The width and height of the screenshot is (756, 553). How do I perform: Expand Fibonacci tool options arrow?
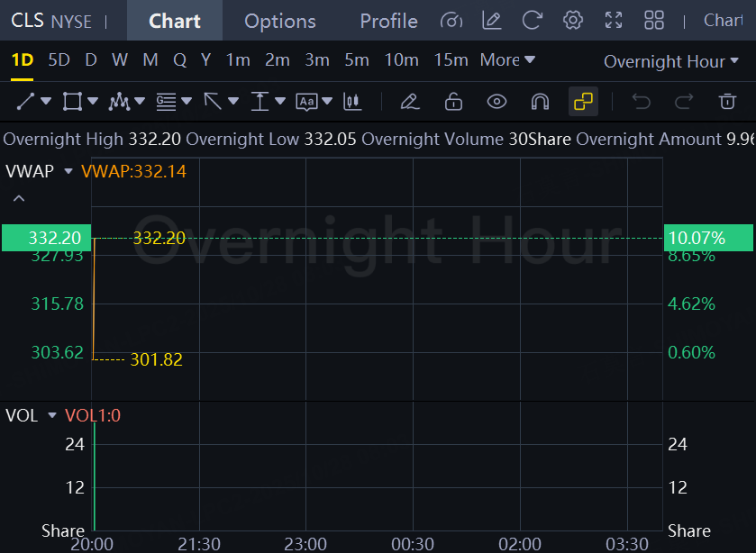pos(187,101)
